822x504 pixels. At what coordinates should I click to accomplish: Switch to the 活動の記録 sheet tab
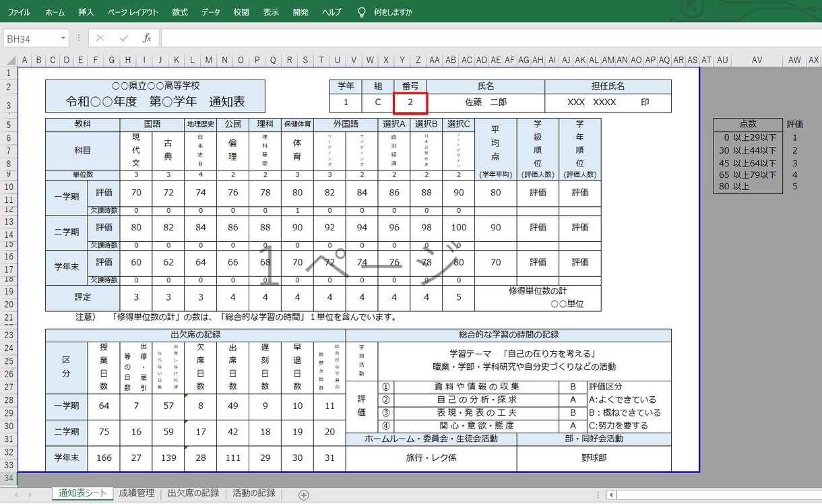tap(254, 493)
